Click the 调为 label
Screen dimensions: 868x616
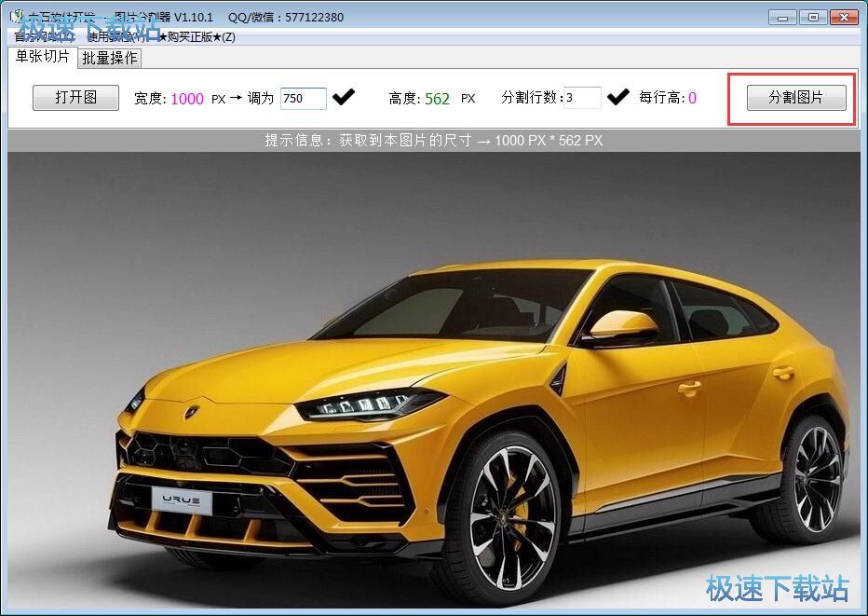click(x=260, y=99)
